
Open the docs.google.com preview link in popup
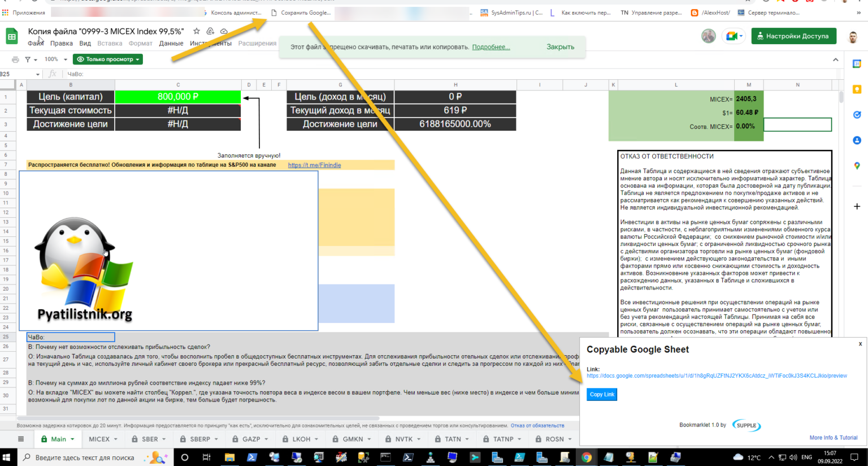(x=717, y=376)
